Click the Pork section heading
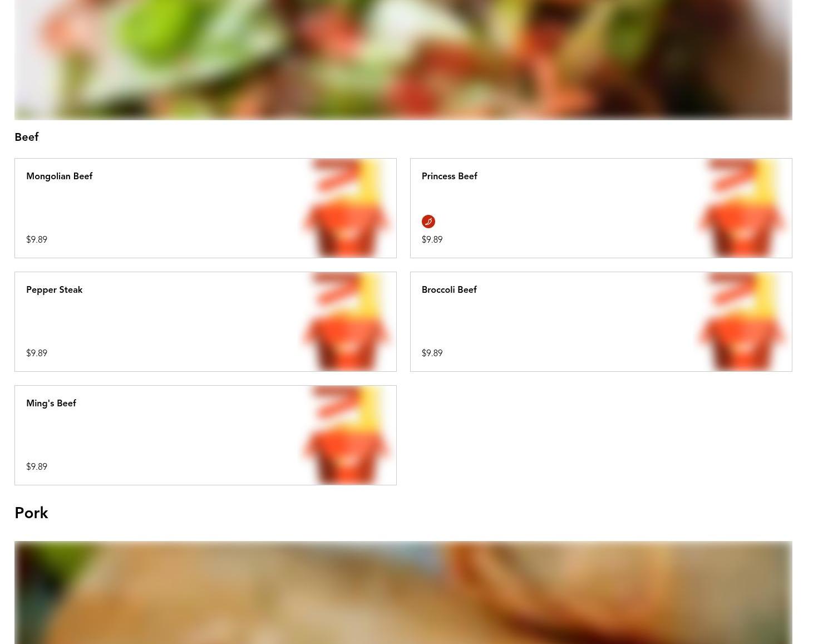Viewport: 818px width, 644px height. pyautogui.click(x=31, y=513)
